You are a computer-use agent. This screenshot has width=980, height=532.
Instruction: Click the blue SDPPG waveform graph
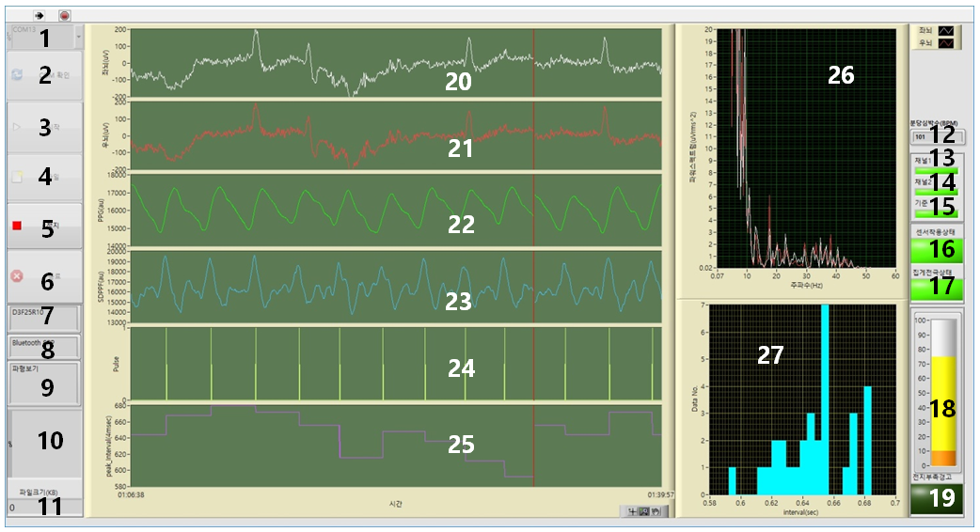pyautogui.click(x=396, y=287)
